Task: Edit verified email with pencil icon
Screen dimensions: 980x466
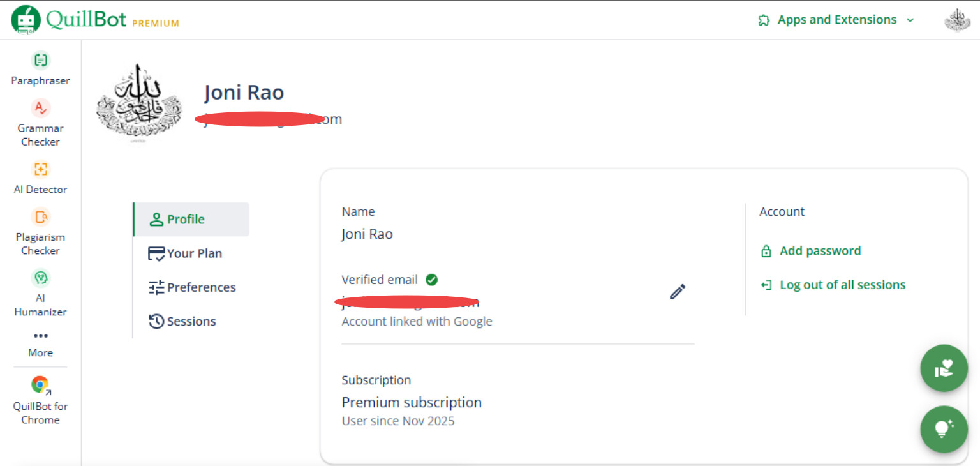Action: pos(678,292)
